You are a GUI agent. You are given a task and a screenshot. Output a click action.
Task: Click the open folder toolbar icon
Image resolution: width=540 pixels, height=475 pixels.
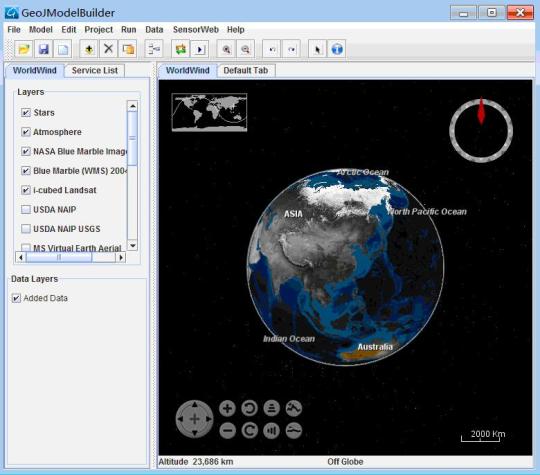point(24,49)
